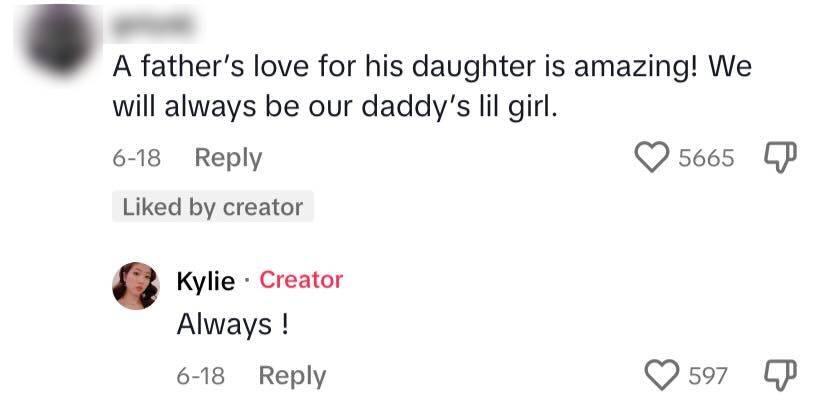Dislike Kylie's "Always !" reply
The height and width of the screenshot is (403, 828).
tap(778, 375)
